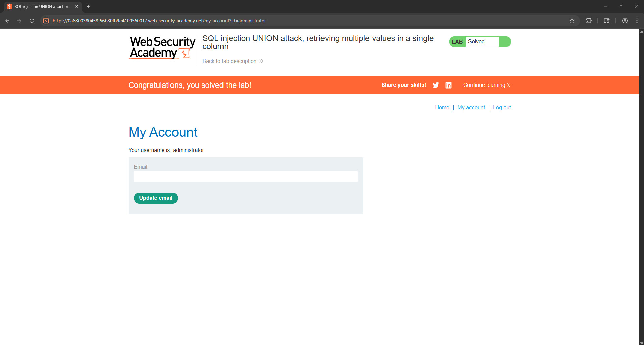Open the browser extensions icon

pos(589,21)
